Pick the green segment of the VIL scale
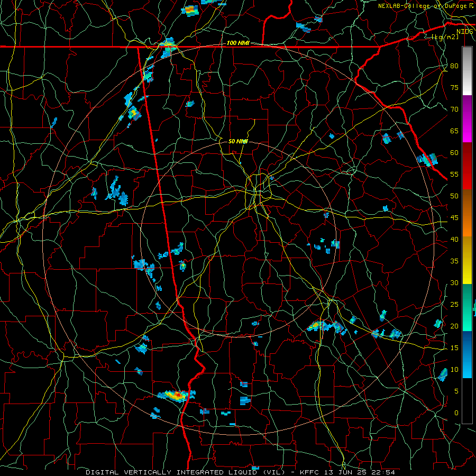This screenshot has height=476, width=476. coord(467,307)
